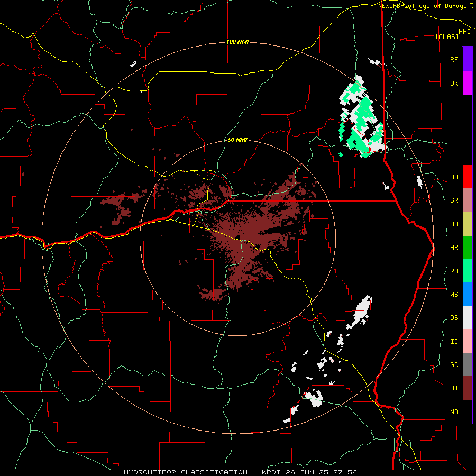Click the BD legend label
The height and width of the screenshot is (476, 476).
454,224
